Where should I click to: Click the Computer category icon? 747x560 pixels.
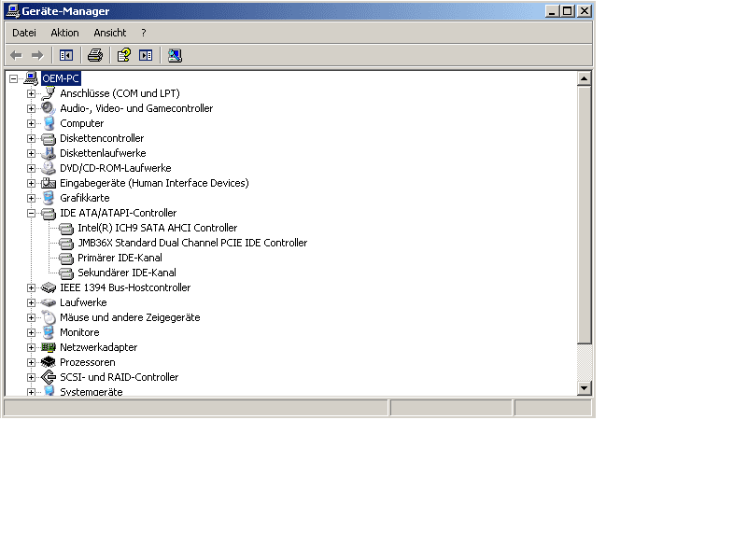click(x=49, y=123)
